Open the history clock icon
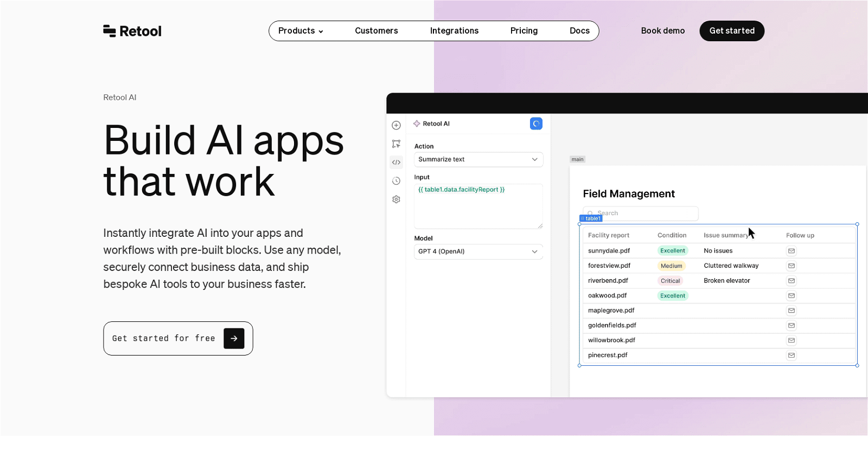Image resolution: width=868 pixels, height=452 pixels. (396, 181)
